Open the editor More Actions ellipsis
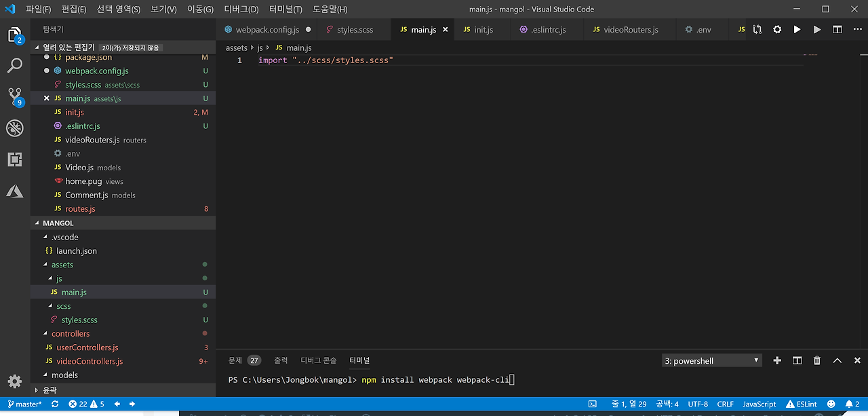Screen dimensions: 868x416 coord(856,30)
